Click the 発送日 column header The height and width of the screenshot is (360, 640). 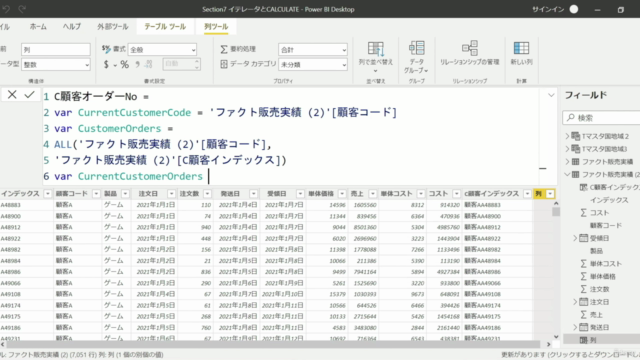pyautogui.click(x=230, y=193)
